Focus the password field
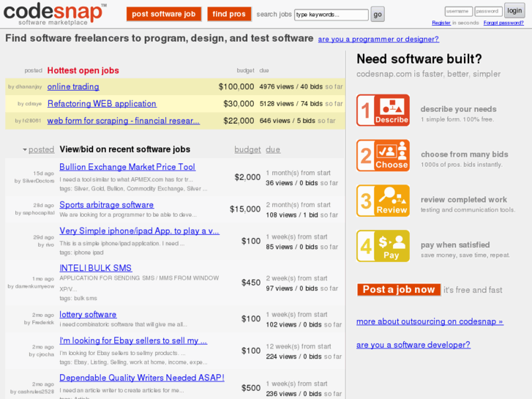Screen dimensions: 532x399 pos(488,11)
